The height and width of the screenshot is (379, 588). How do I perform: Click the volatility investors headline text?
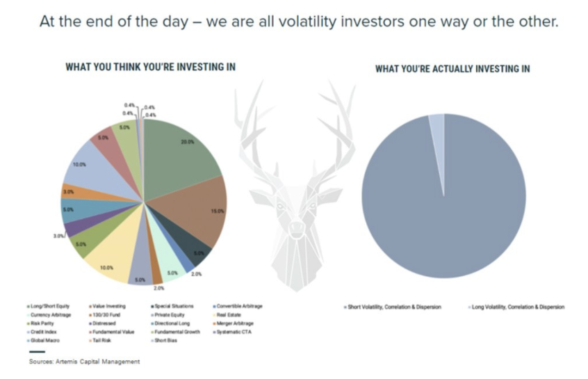point(299,22)
